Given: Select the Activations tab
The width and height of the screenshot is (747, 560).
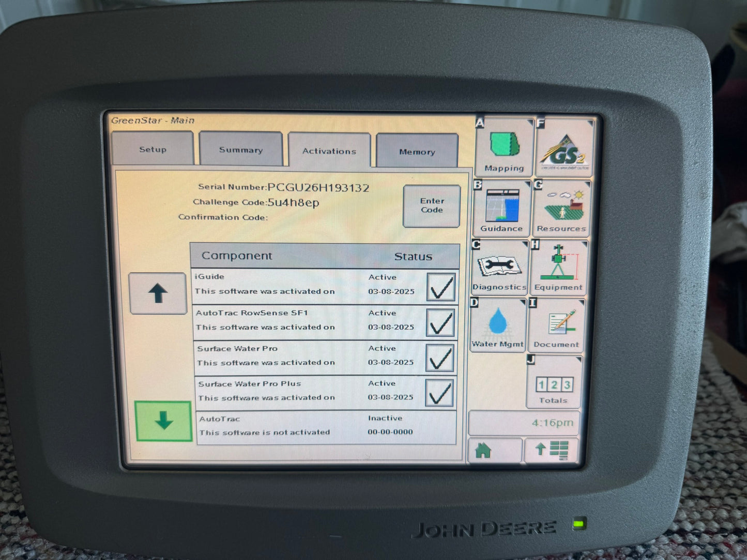Looking at the screenshot, I should 329,151.
